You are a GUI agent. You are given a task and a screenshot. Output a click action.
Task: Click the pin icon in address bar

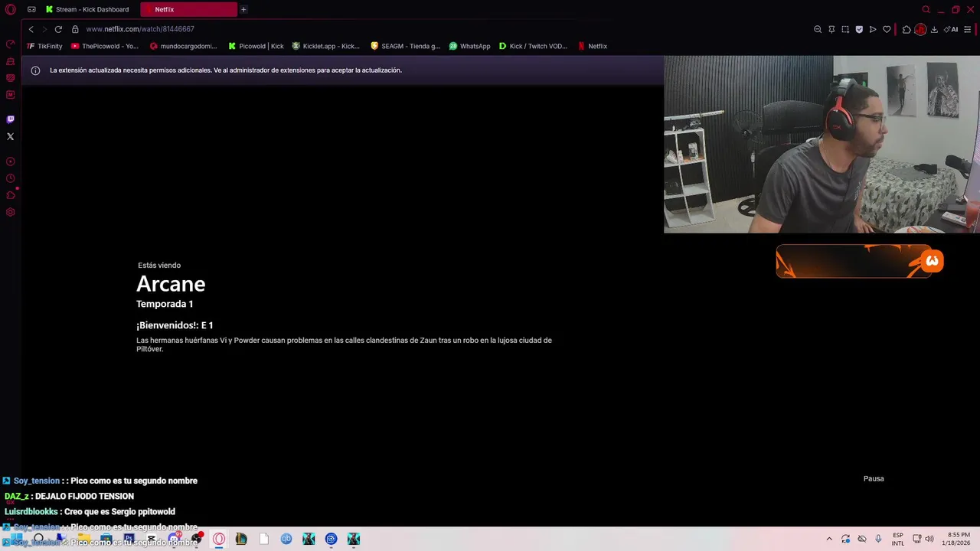click(x=831, y=29)
